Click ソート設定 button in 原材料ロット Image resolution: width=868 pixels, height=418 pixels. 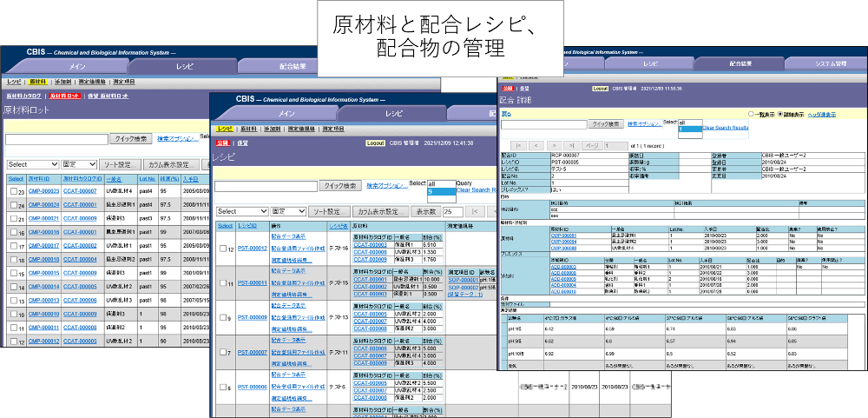coord(116,163)
